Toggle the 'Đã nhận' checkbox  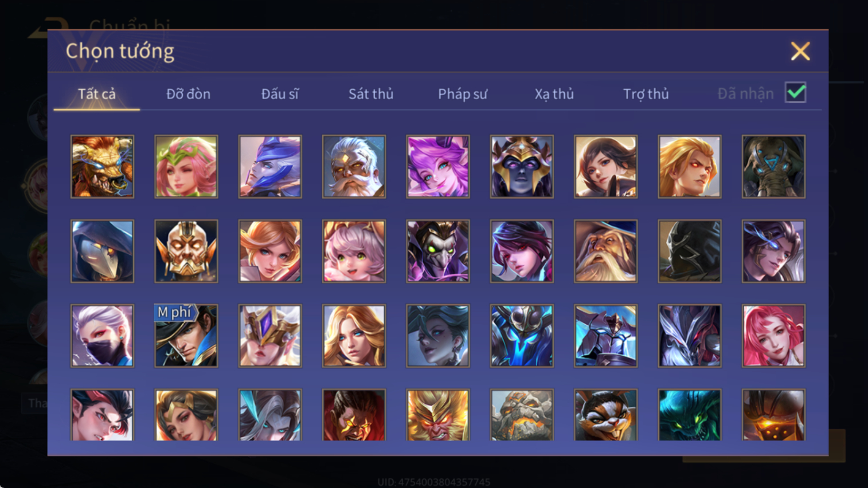tap(796, 93)
